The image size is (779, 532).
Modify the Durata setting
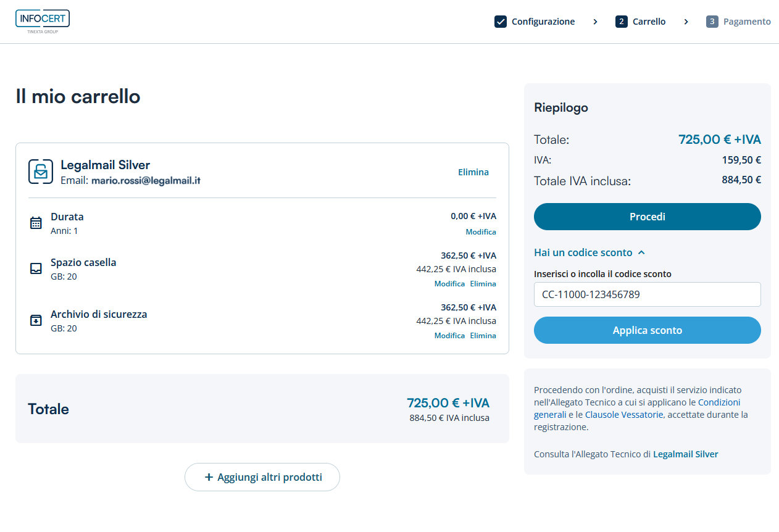(480, 232)
